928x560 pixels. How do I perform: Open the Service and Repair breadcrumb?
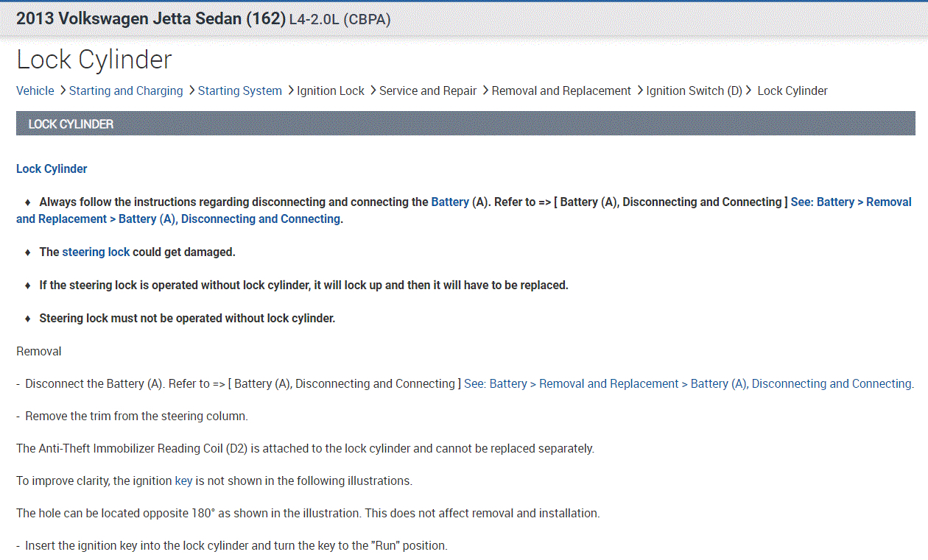tap(428, 91)
